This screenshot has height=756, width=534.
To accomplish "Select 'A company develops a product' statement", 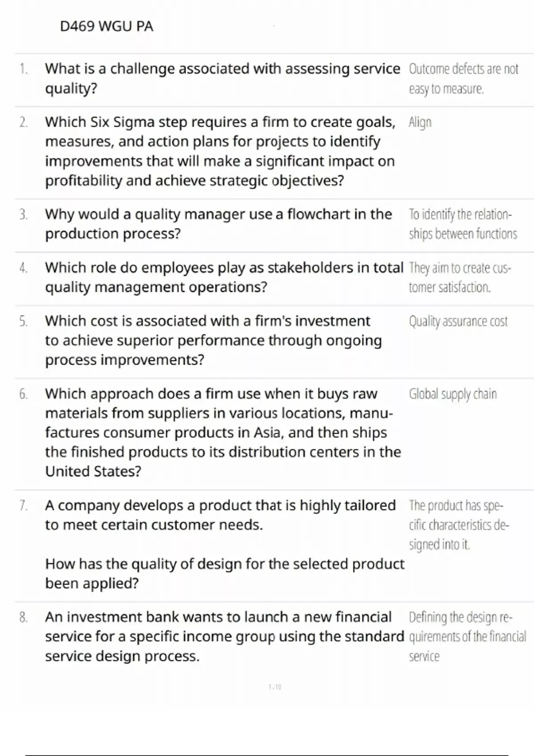I will (220, 515).
